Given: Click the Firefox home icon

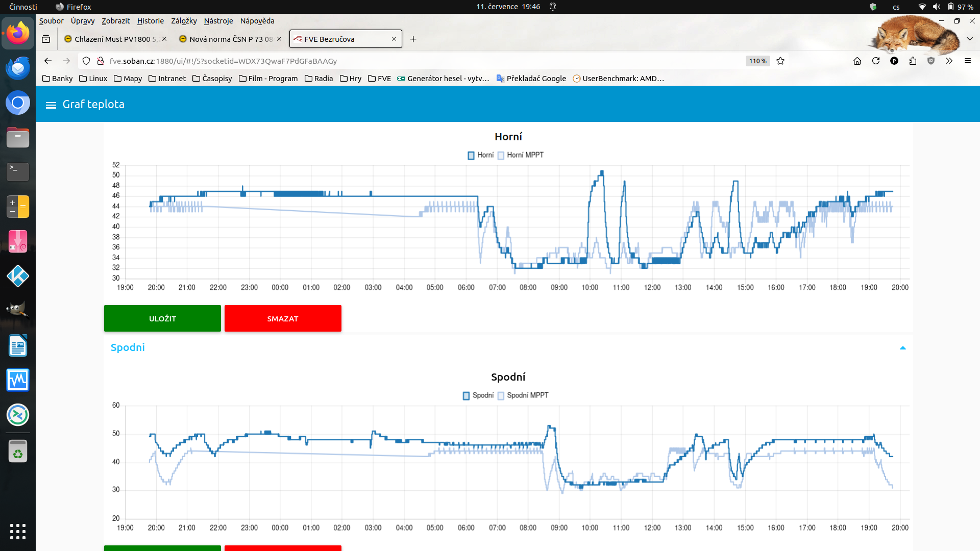Looking at the screenshot, I should click(x=857, y=61).
